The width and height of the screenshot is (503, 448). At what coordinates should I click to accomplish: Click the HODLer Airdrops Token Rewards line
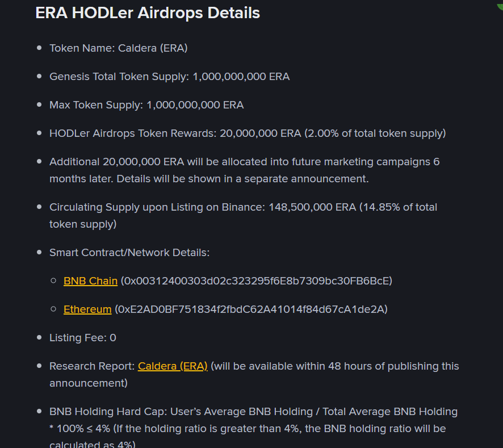(x=248, y=133)
